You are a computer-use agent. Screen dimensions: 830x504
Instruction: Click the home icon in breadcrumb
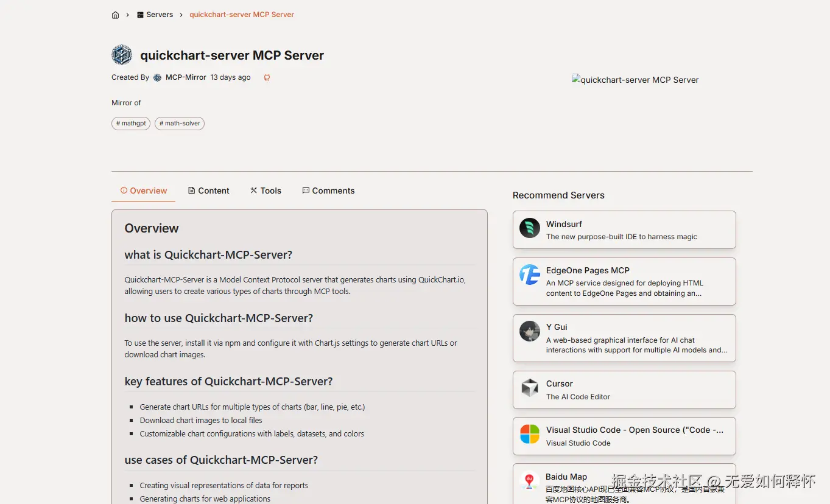[x=115, y=15]
